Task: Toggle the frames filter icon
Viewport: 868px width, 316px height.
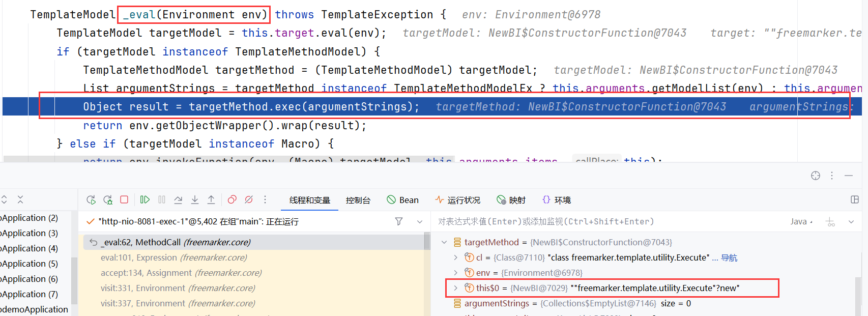Action: click(399, 221)
